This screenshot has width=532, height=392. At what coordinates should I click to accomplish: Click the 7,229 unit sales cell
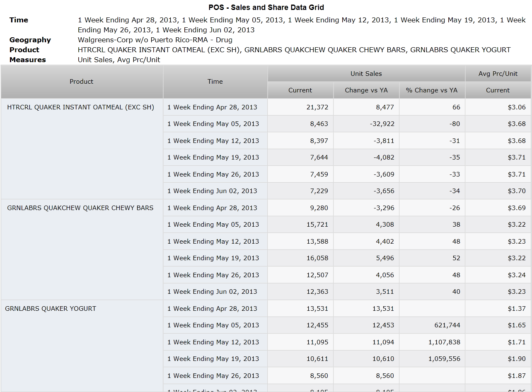click(x=300, y=191)
